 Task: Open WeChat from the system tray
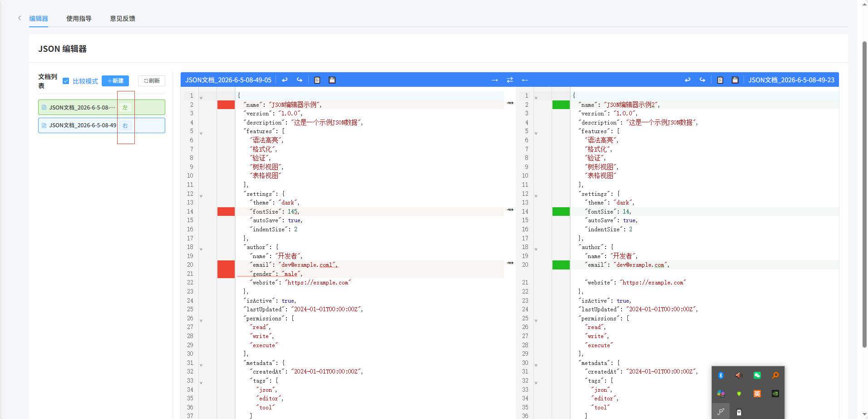click(x=757, y=375)
